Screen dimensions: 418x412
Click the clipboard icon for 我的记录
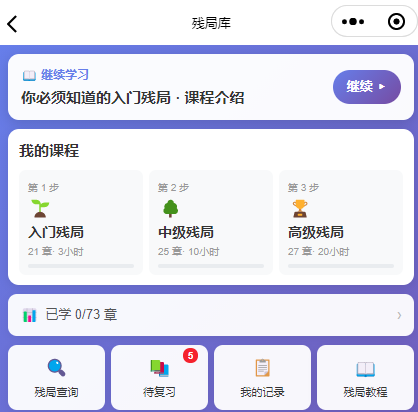click(263, 368)
